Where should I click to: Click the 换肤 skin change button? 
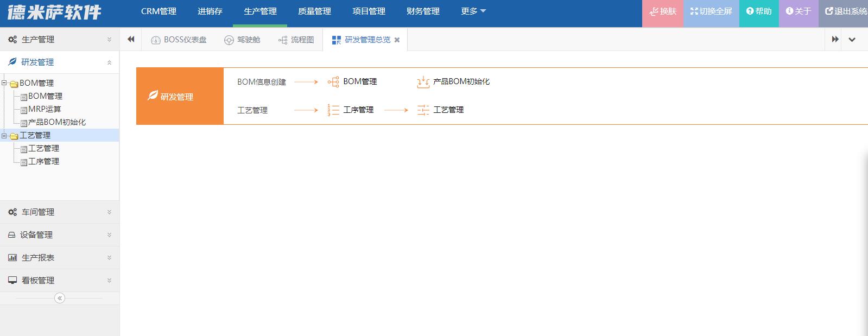click(x=663, y=11)
